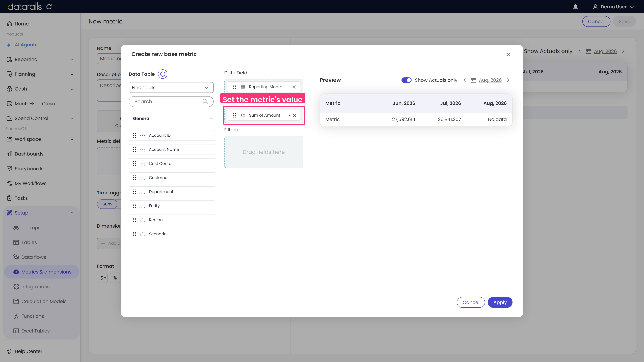Open the Demo User account dropdown
The image size is (644, 362).
pos(613,7)
